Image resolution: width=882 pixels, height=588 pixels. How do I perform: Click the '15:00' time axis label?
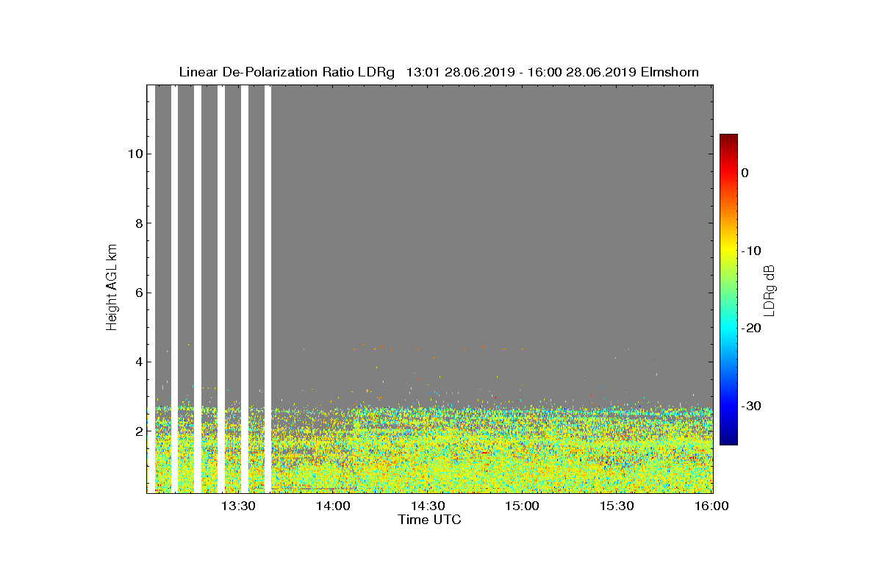[523, 506]
